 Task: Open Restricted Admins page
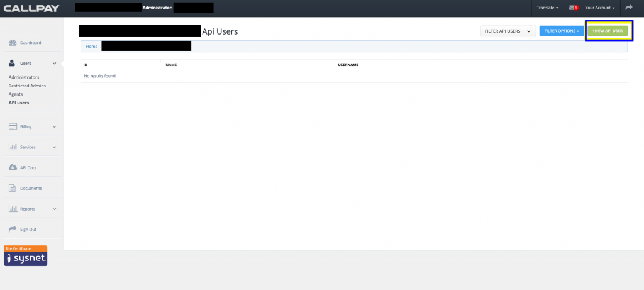point(27,86)
